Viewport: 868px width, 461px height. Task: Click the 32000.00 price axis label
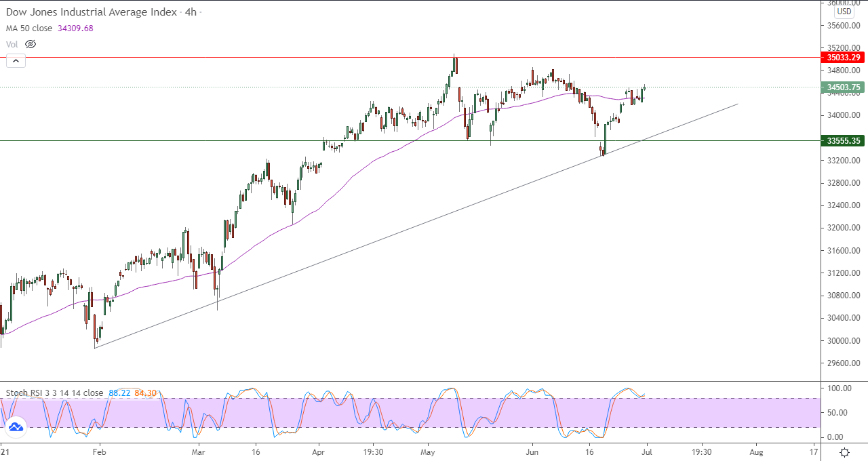click(844, 228)
